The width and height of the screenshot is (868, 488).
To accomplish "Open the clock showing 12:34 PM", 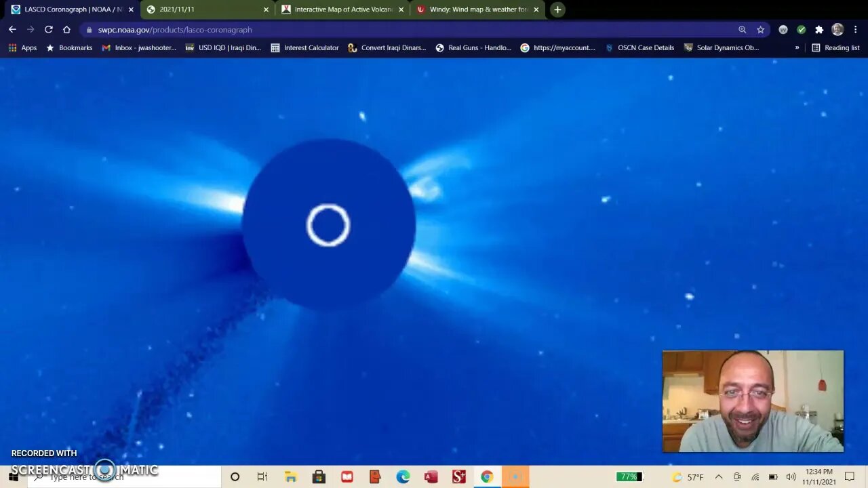I will [x=818, y=477].
